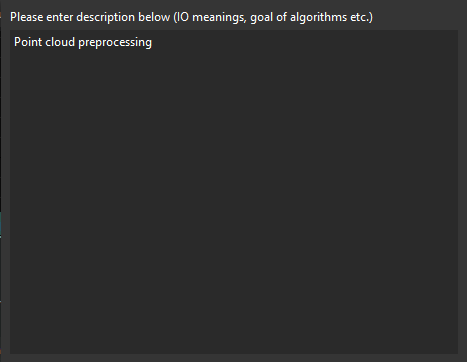Place cursor between 'Point' and 'cloud'
The width and height of the screenshot is (467, 362).
click(x=44, y=42)
